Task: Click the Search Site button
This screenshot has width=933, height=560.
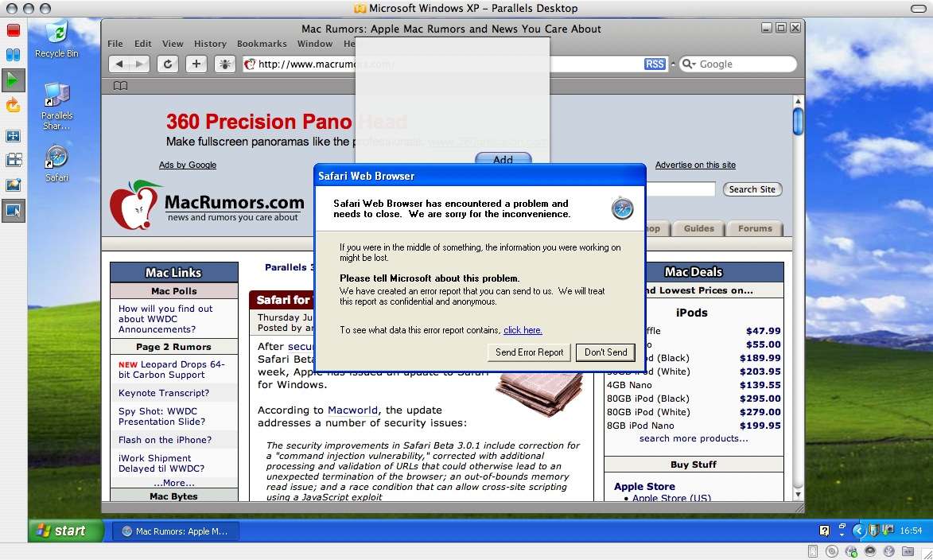Action: [752, 189]
